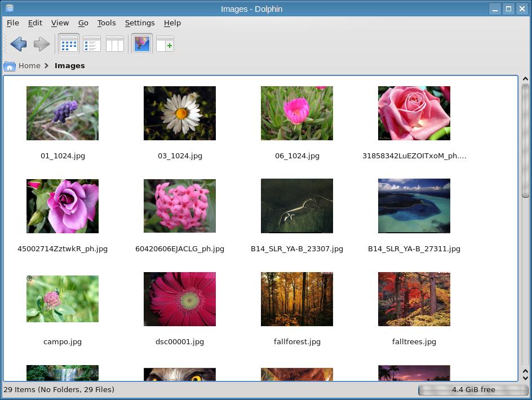Open the Go menu
Viewport: 532px width, 400px height.
coord(83,23)
